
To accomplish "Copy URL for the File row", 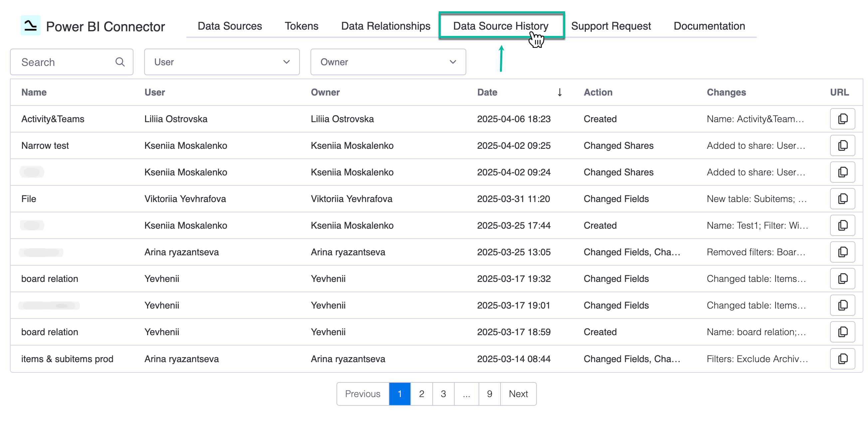I will click(x=842, y=199).
